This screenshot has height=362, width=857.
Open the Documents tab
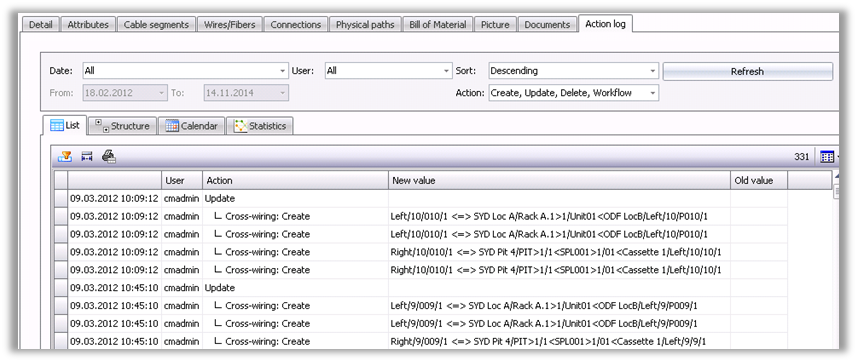[547, 25]
